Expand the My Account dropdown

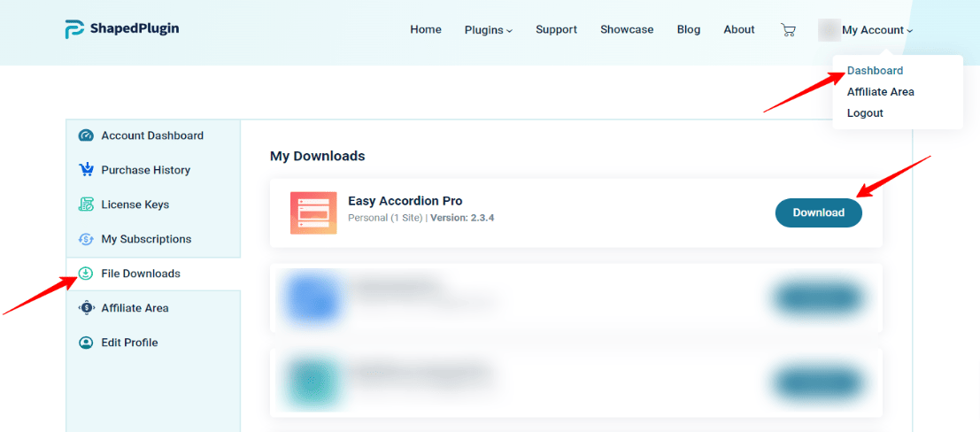[x=876, y=30]
